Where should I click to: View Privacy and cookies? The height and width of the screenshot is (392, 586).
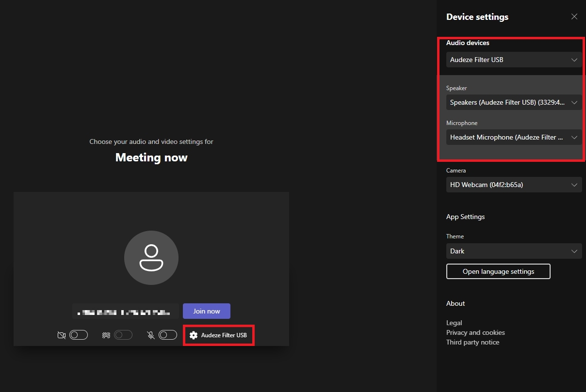tap(475, 332)
